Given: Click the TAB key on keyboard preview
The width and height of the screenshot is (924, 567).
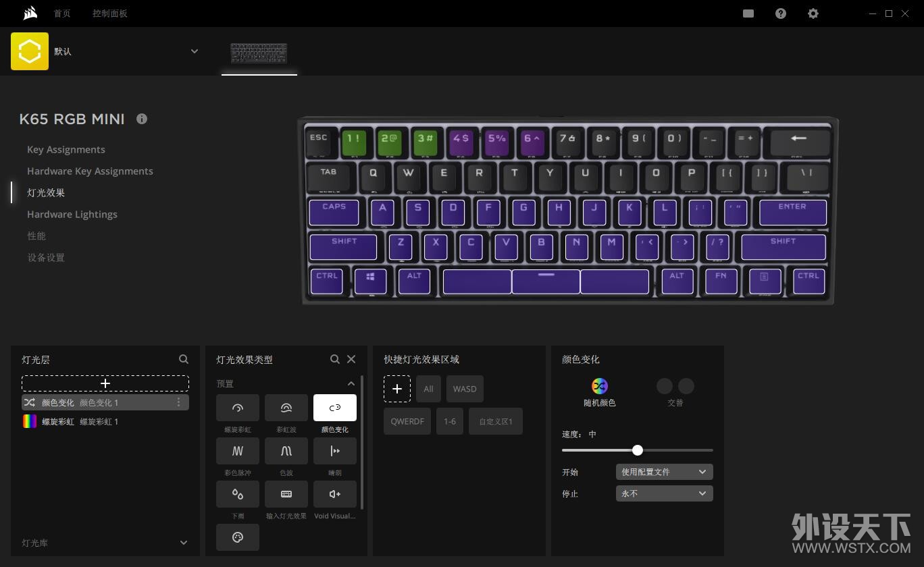Looking at the screenshot, I should 329,177.
